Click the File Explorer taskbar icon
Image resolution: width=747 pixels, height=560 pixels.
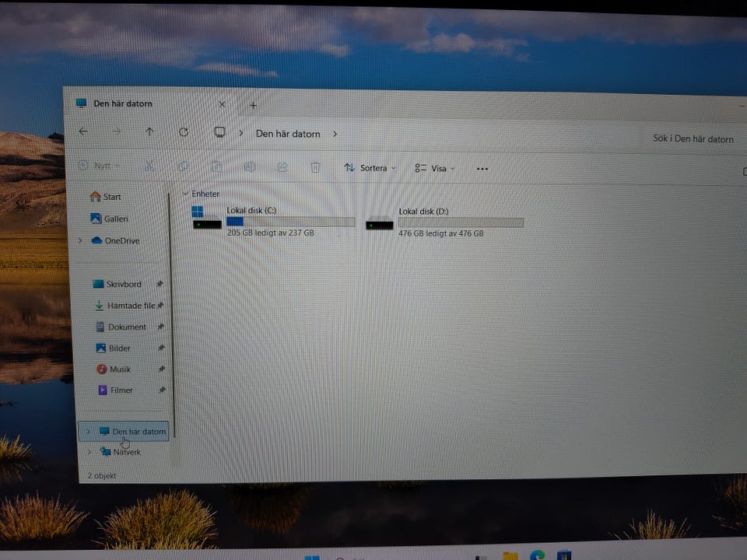pos(510,556)
